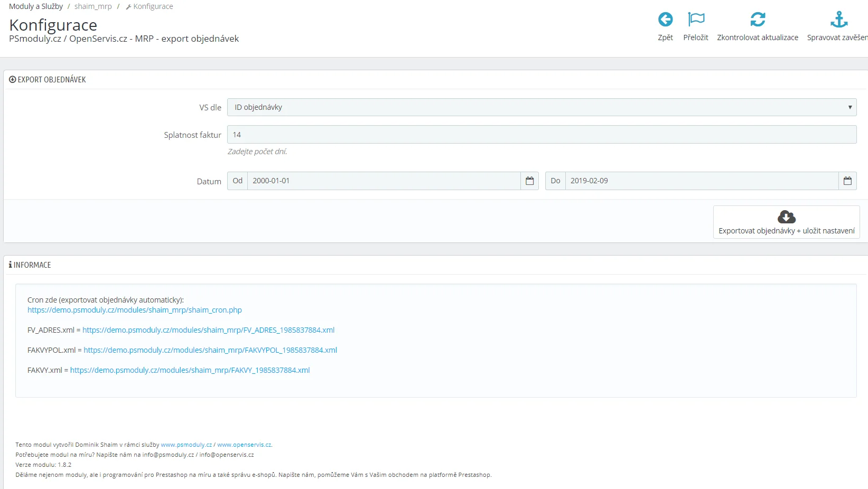Open the FAKVYPOL xml file link
The image size is (868, 489).
pos(210,350)
